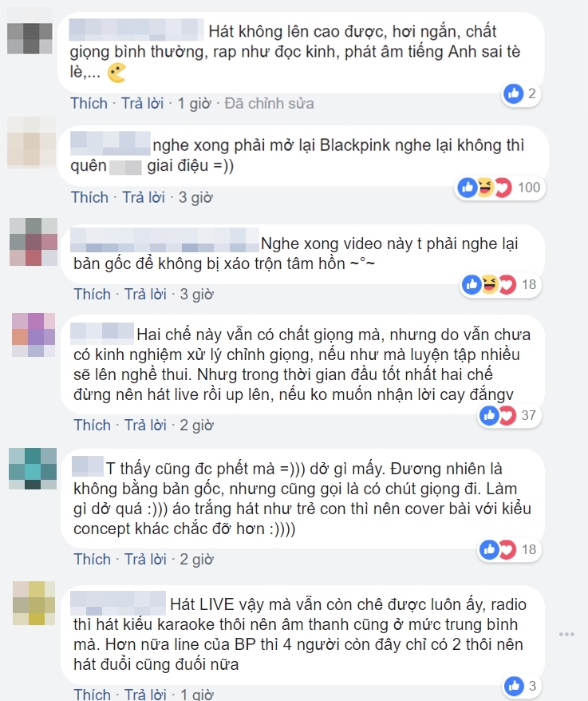Open reaction summary showing 18 on video comment
The image size is (588, 701).
click(500, 284)
